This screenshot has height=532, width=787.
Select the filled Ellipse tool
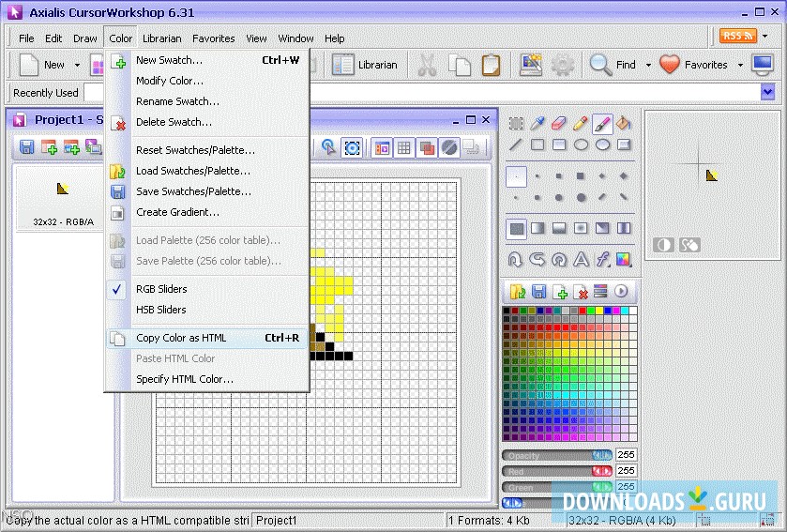coord(602,145)
